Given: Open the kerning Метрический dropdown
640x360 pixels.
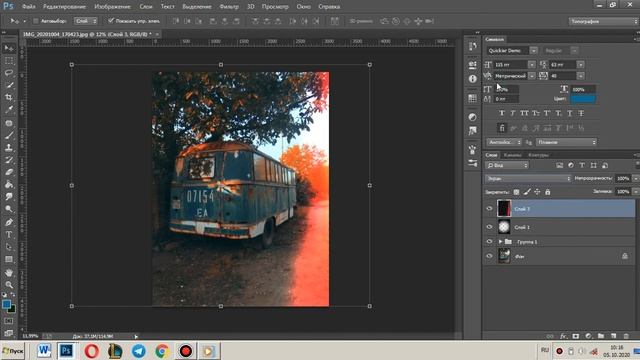Looking at the screenshot, I should [531, 76].
